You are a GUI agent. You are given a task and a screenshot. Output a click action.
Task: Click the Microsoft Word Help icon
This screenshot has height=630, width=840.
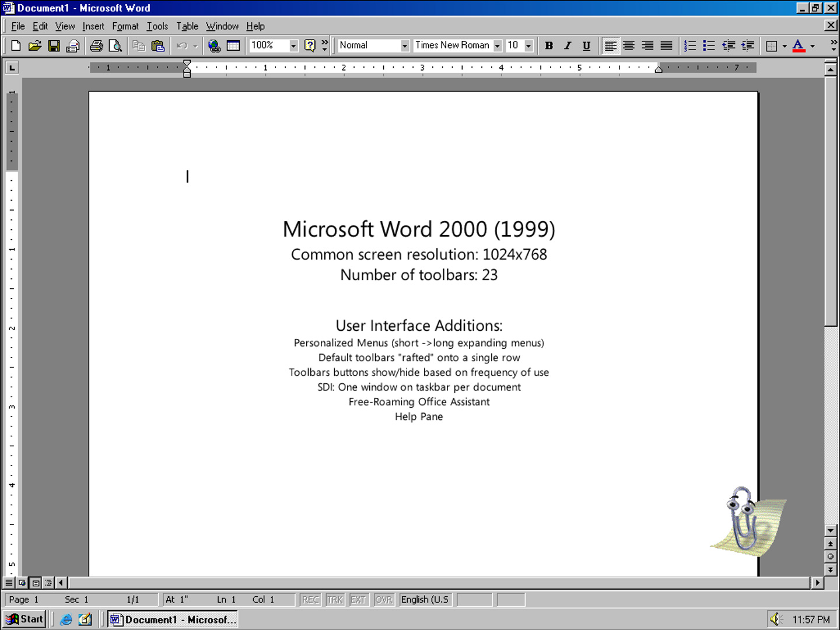point(310,45)
